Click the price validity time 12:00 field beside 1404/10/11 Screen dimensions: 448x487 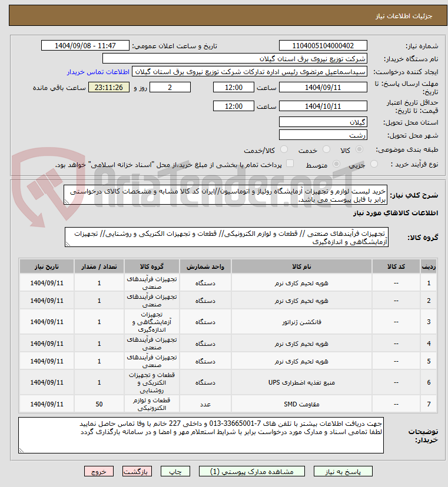[234, 106]
